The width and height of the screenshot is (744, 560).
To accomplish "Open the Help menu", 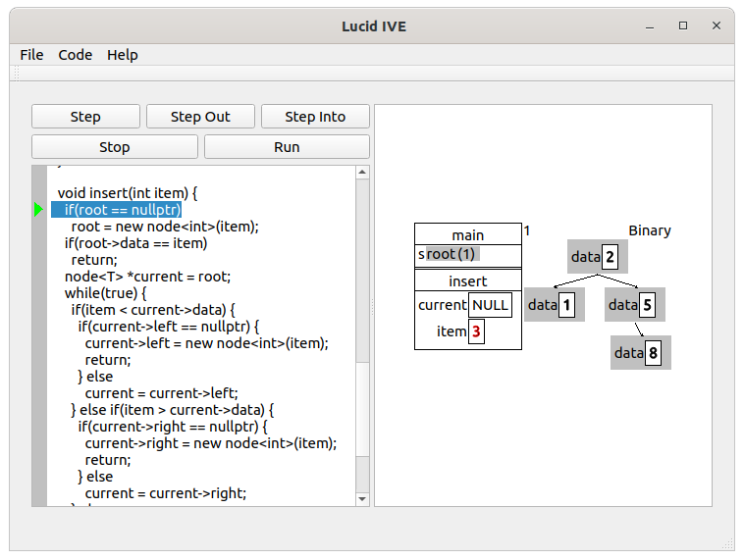I will [123, 55].
